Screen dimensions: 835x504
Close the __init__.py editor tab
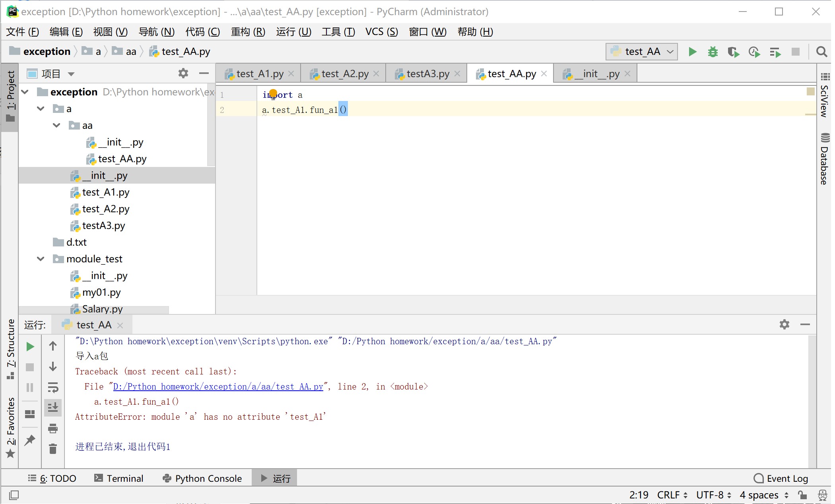click(627, 74)
